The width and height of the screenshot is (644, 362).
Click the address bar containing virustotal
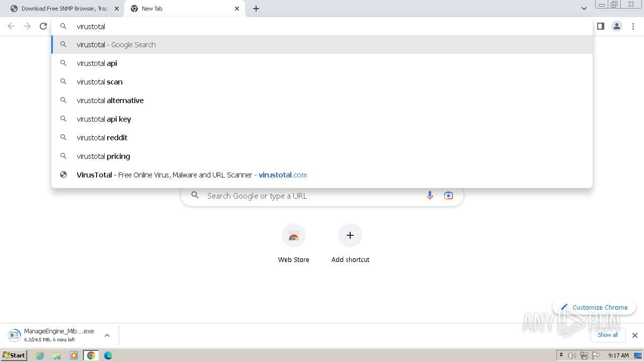[322, 26]
